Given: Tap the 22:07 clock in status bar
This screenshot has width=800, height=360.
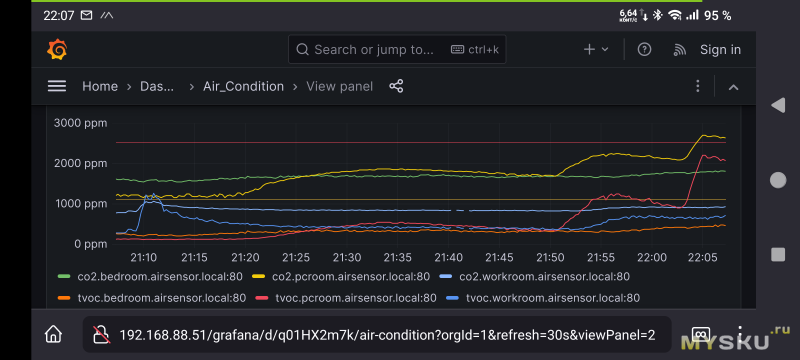Looking at the screenshot, I should pos(59,16).
